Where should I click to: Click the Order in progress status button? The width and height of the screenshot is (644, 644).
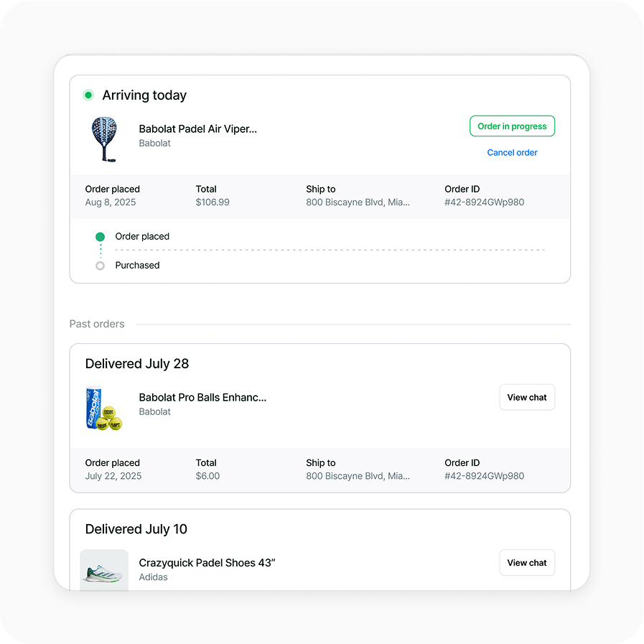click(x=512, y=126)
